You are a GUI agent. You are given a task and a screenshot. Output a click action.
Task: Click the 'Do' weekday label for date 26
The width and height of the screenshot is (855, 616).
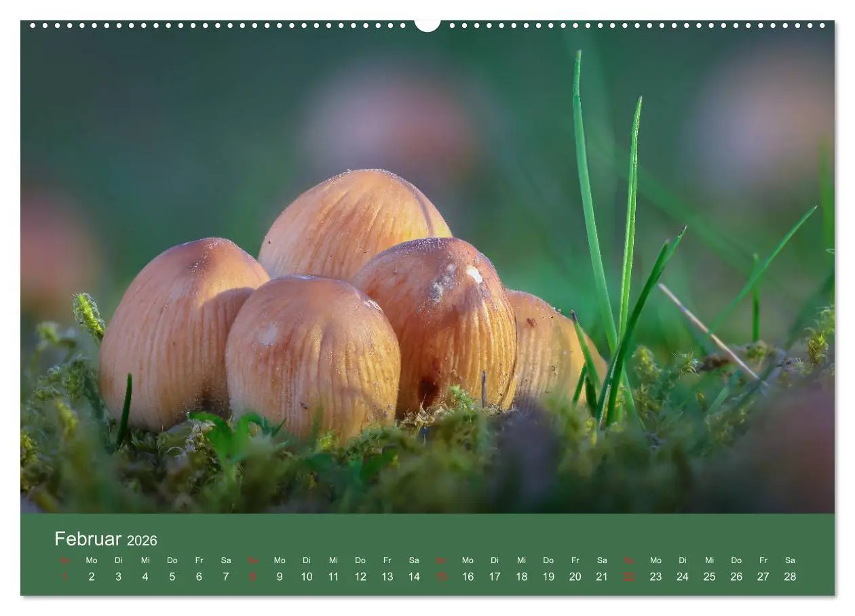pos(736,560)
